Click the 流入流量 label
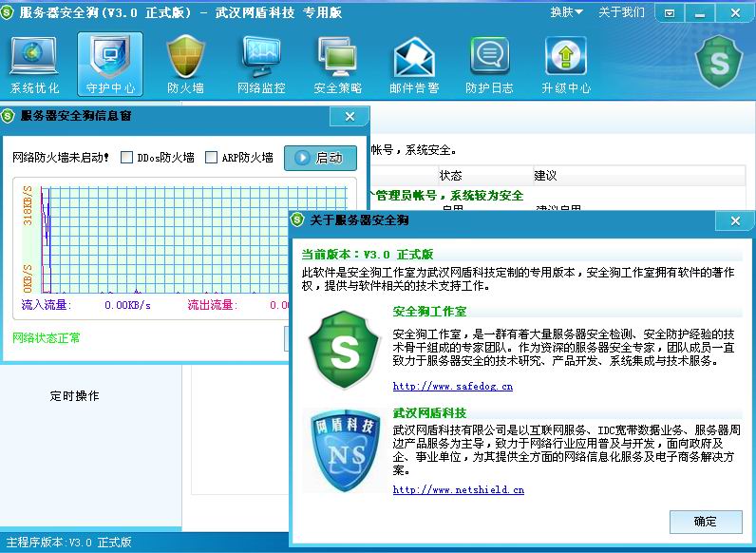 [x=47, y=305]
